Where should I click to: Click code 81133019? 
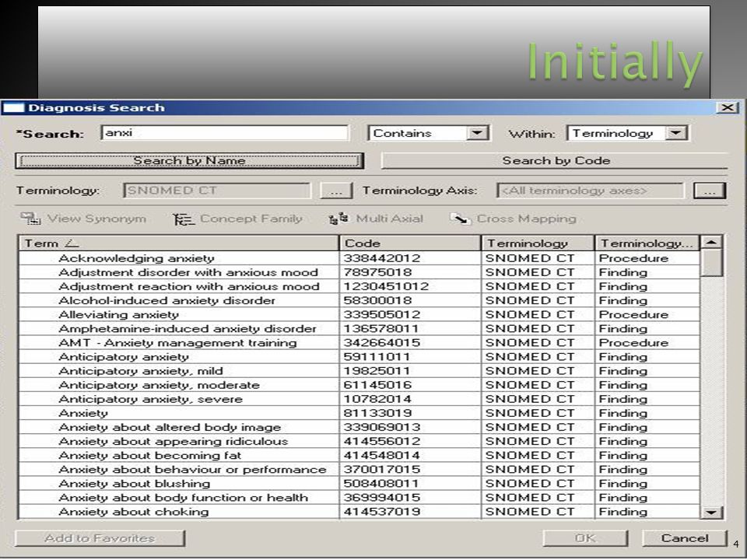(x=378, y=413)
